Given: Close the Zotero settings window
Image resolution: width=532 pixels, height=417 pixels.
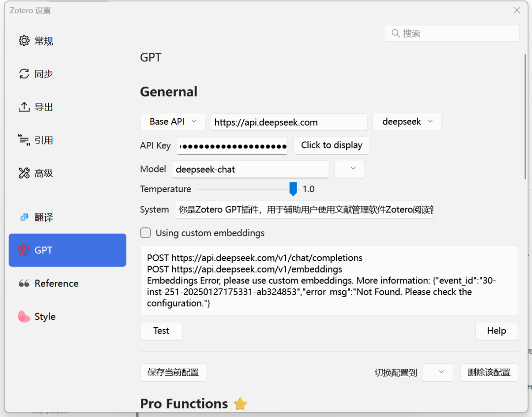Looking at the screenshot, I should click(x=517, y=10).
